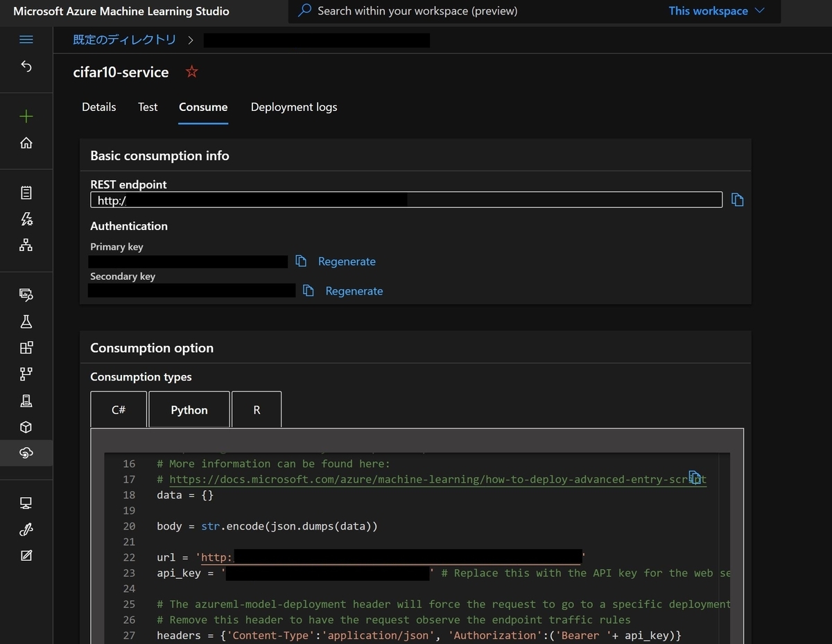
Task: Open linked services link icon
Action: click(x=26, y=530)
